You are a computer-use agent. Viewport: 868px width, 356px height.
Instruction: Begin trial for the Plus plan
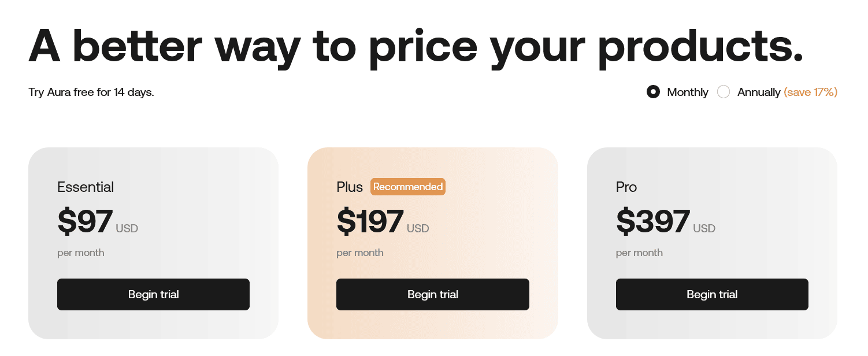pos(432,294)
